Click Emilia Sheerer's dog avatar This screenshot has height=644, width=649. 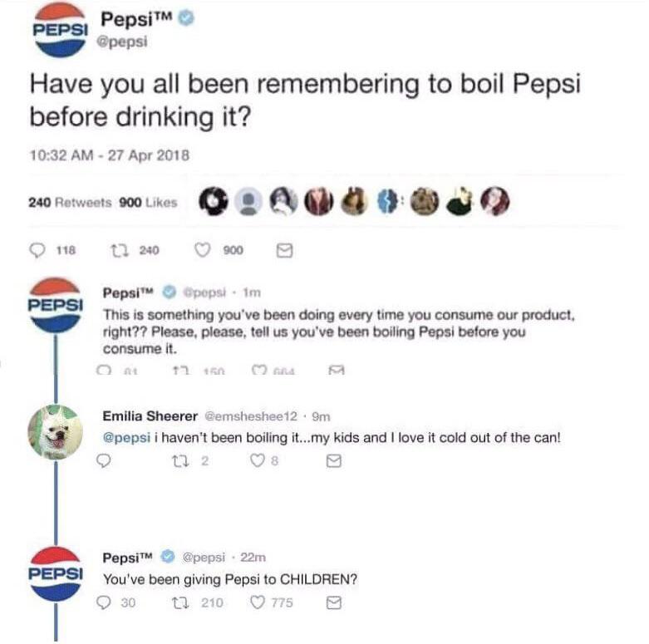click(x=55, y=432)
